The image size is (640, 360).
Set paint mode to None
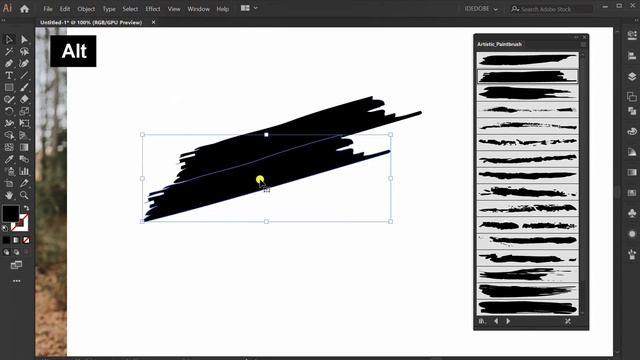pyautogui.click(x=26, y=240)
